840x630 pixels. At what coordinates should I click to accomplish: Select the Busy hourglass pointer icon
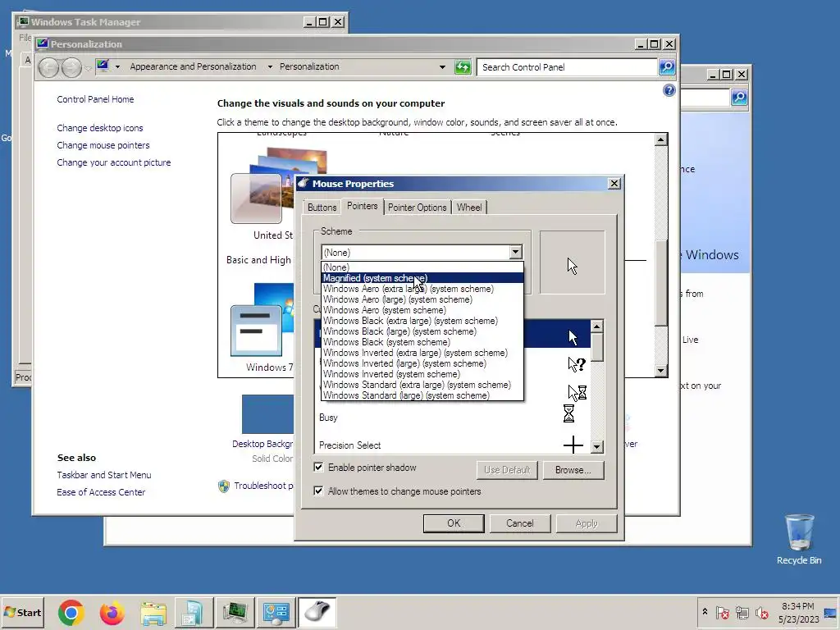point(569,413)
